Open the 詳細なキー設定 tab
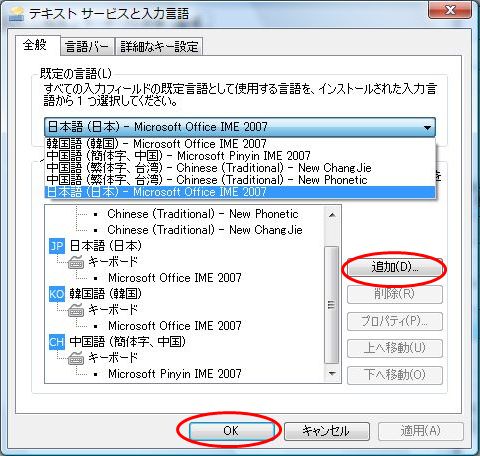Screen dimensions: 480x456 coord(159,47)
